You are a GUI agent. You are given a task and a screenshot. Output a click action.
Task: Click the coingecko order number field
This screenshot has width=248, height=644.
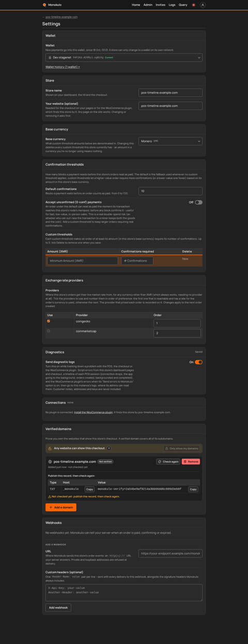[x=177, y=323]
